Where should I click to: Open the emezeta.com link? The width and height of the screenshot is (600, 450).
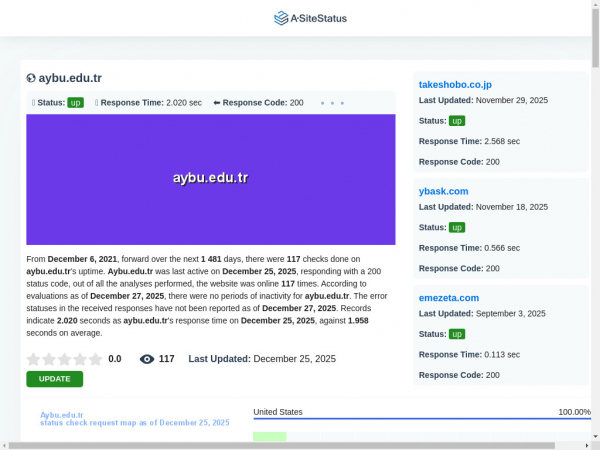pos(449,298)
